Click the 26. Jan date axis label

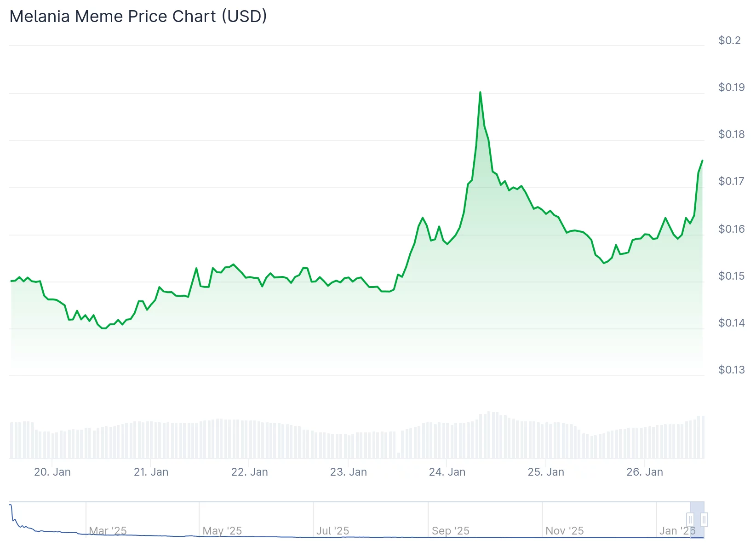pos(645,472)
